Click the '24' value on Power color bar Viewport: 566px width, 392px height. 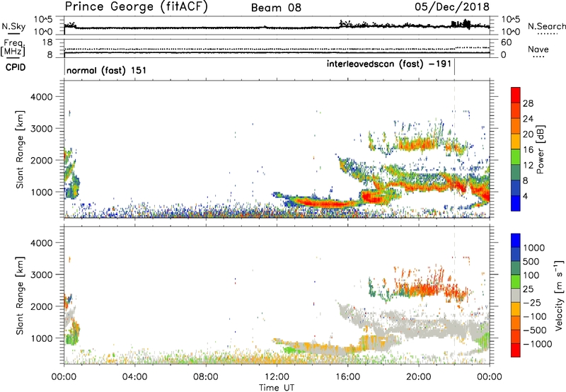pyautogui.click(x=528, y=119)
